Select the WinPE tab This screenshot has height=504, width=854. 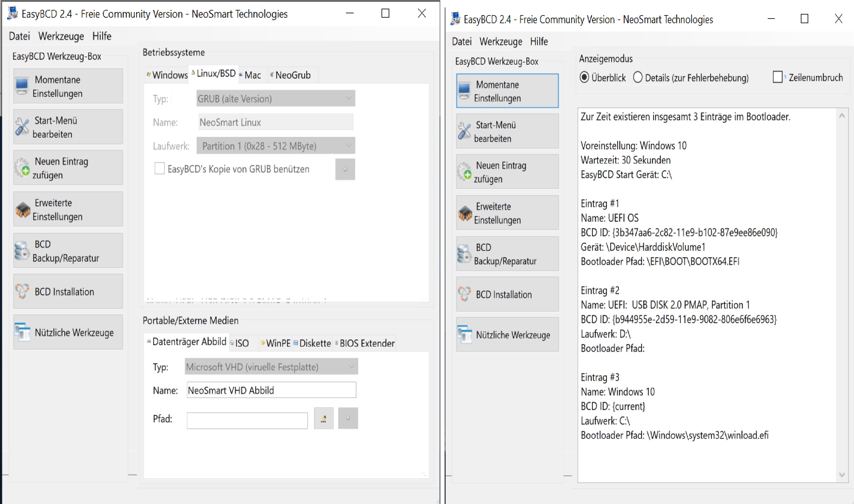point(275,343)
